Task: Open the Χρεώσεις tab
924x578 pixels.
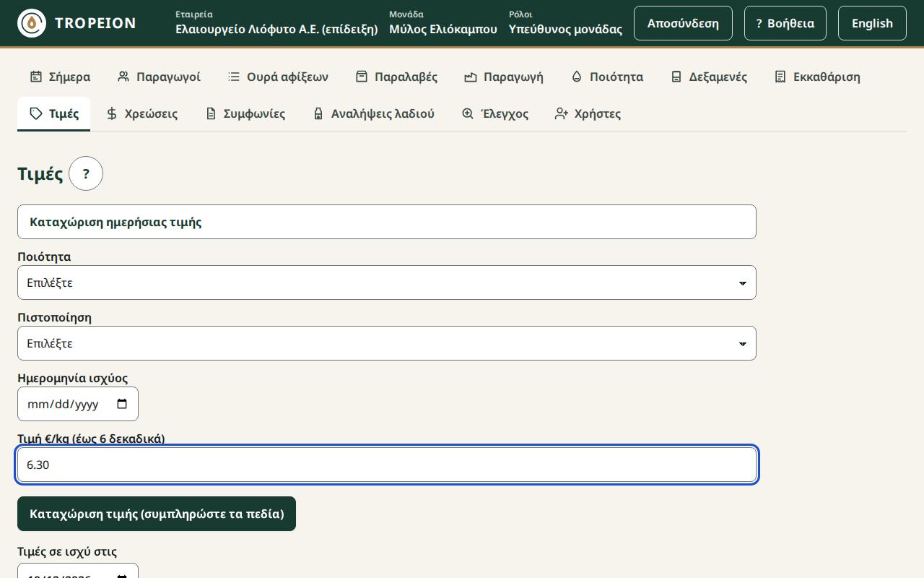Action: 141,113
